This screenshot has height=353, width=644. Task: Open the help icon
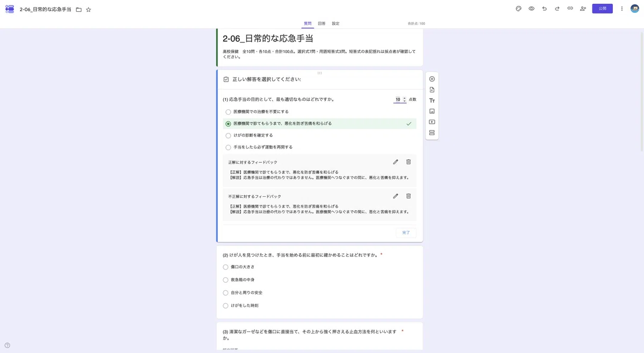pyautogui.click(x=8, y=345)
